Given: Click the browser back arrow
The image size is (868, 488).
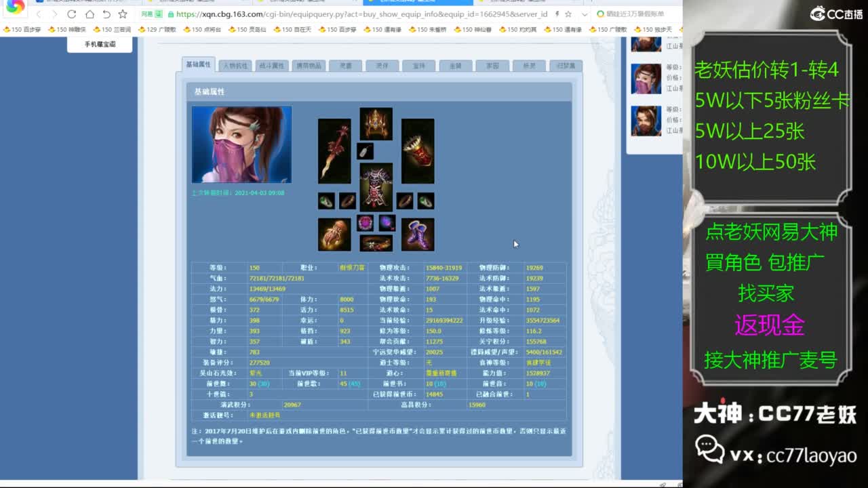Looking at the screenshot, I should pos(39,14).
